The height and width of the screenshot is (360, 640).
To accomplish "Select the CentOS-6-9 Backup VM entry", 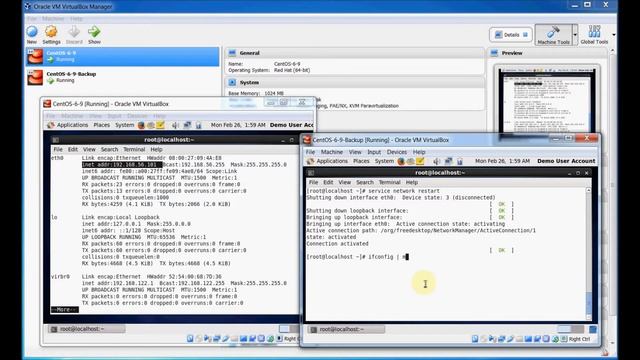I will 122,77.
